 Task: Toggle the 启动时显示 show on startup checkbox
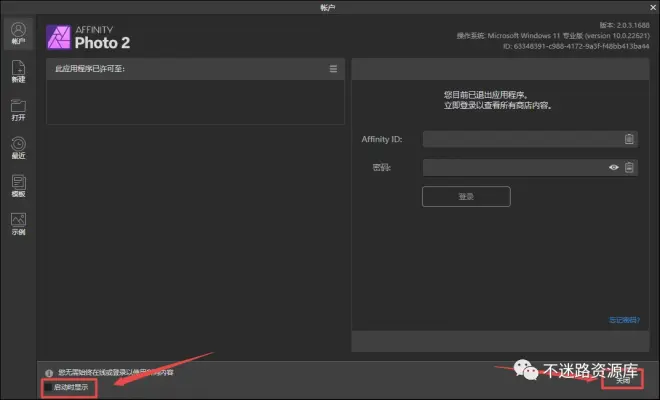pyautogui.click(x=48, y=387)
